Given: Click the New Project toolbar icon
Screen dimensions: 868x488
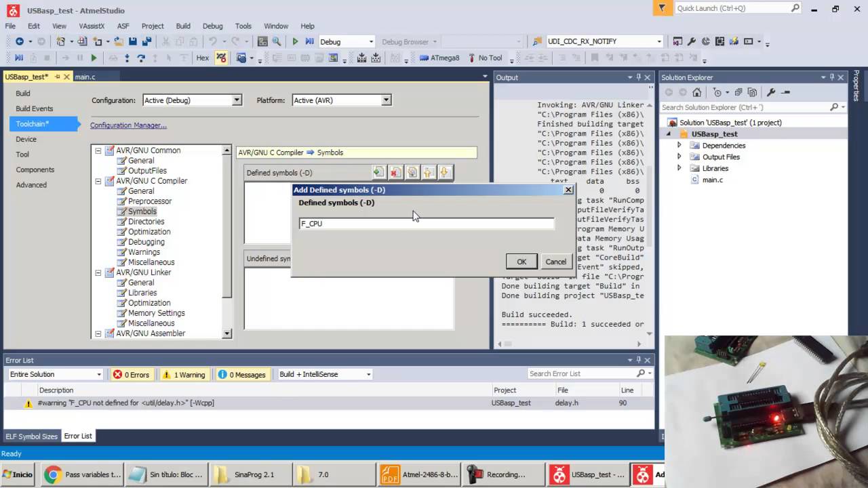Looking at the screenshot, I should (61, 41).
